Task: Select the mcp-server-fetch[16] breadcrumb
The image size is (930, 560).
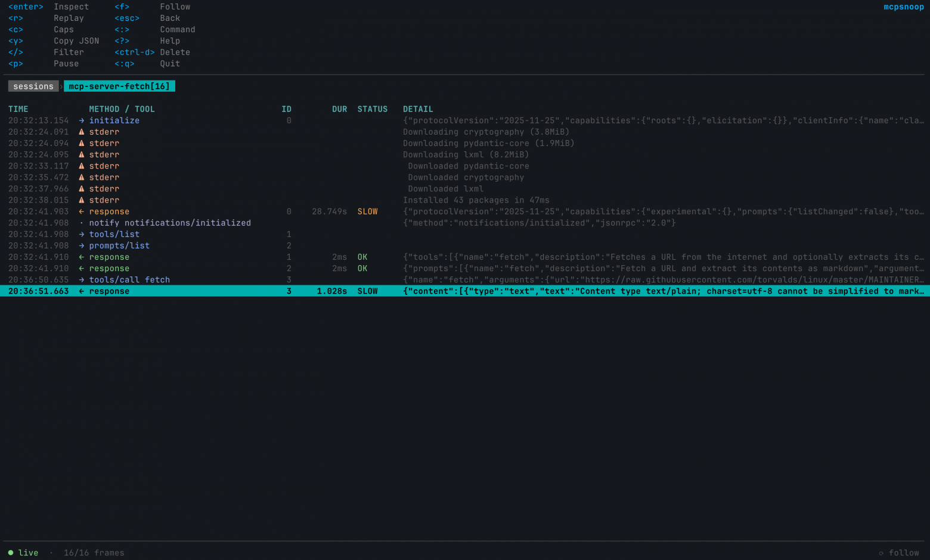Action: tap(119, 86)
